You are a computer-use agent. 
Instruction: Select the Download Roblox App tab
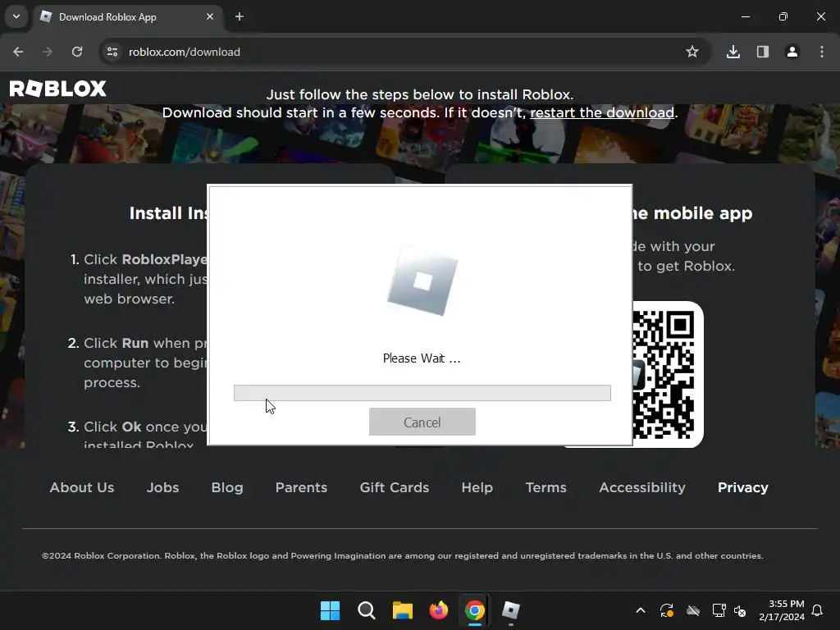(129, 17)
